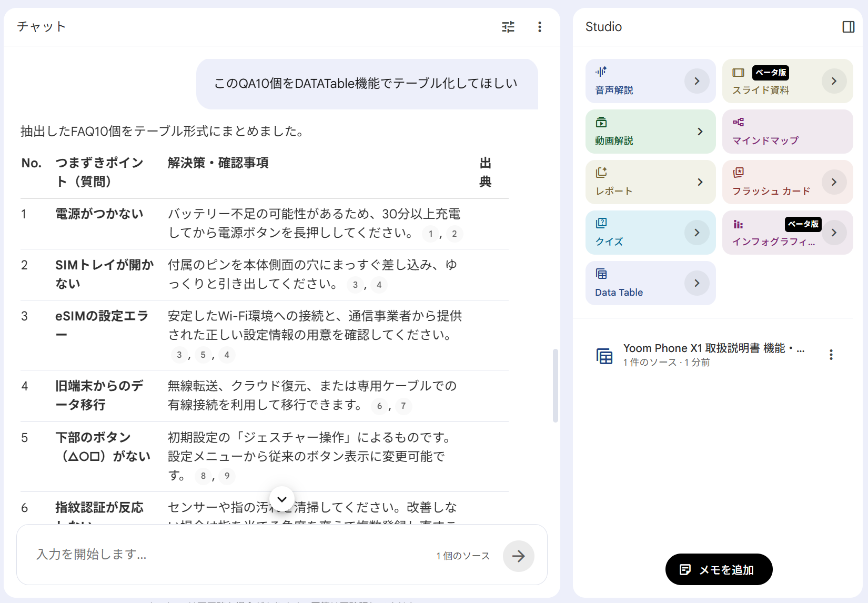Expand レポート options chevron
This screenshot has height=603, width=868.
pyautogui.click(x=700, y=182)
